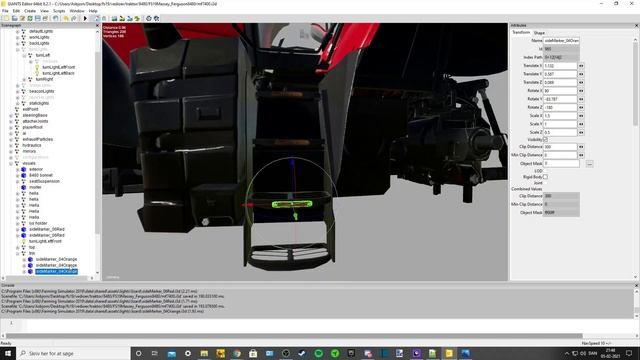This screenshot has height=360, width=640.
Task: Collapse the turnLeft tree node
Action: coord(24,56)
